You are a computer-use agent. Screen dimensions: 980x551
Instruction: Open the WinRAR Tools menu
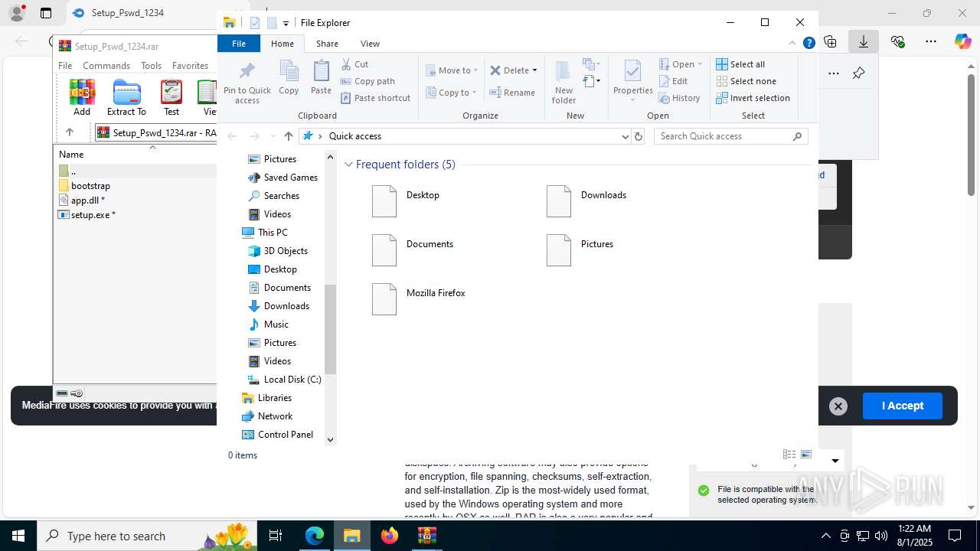pos(151,66)
